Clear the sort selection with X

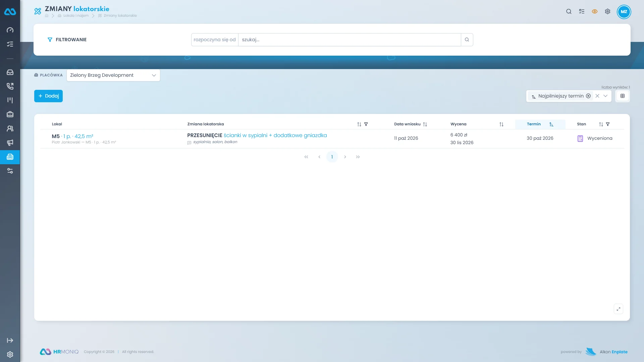pos(597,96)
